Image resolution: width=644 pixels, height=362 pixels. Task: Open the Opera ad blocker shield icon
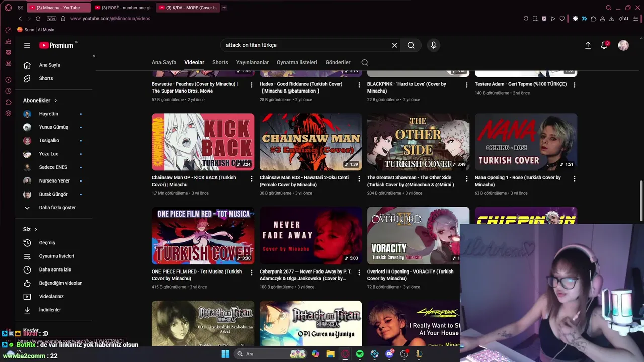click(x=544, y=19)
